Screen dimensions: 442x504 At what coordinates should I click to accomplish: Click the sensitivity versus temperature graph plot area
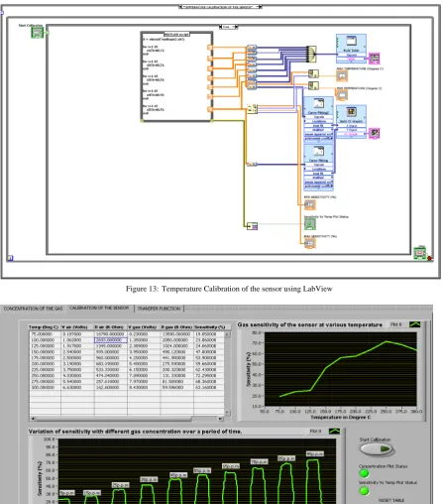[x=341, y=369]
